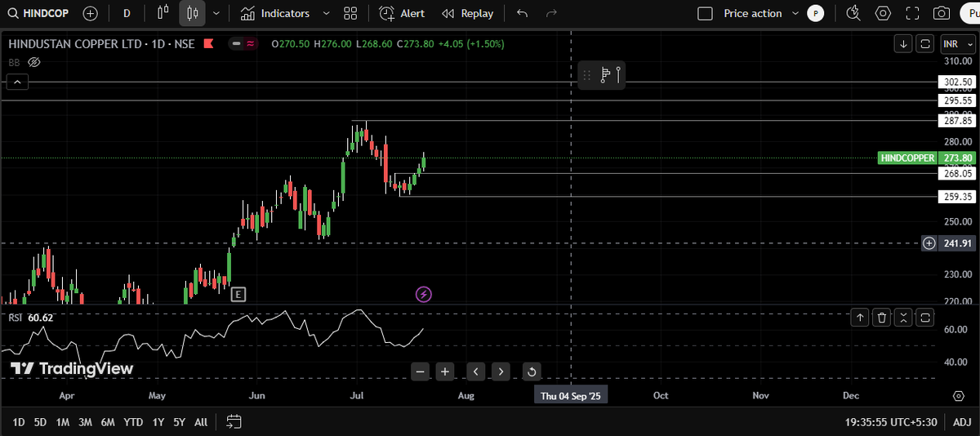
Task: Click the red flag beside NSE
Action: [x=209, y=43]
